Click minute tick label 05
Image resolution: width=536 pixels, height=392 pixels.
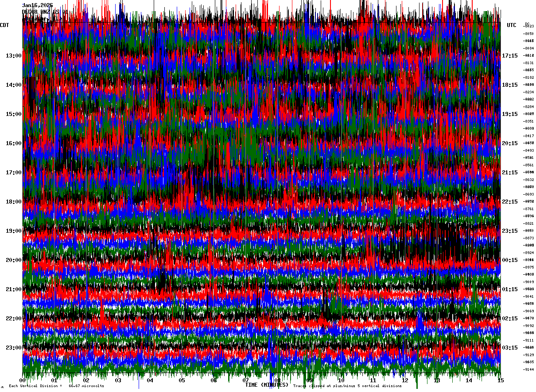coord(182,380)
